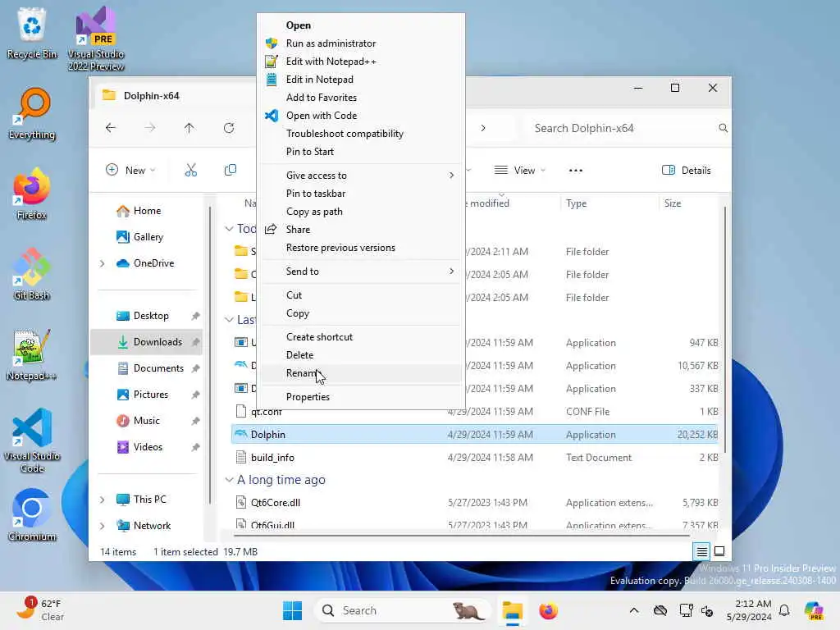Open Recycle Bin desktop icon
This screenshot has width=840, height=630.
pyautogui.click(x=32, y=33)
